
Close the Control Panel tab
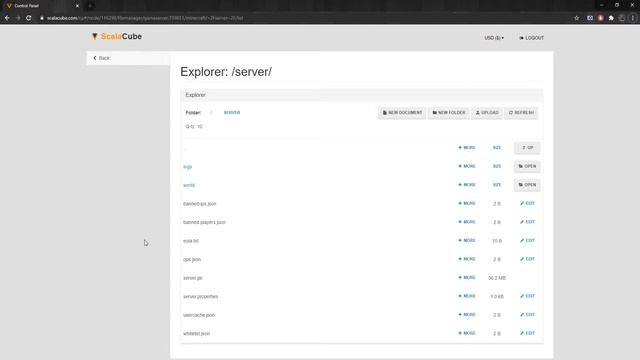77,6
